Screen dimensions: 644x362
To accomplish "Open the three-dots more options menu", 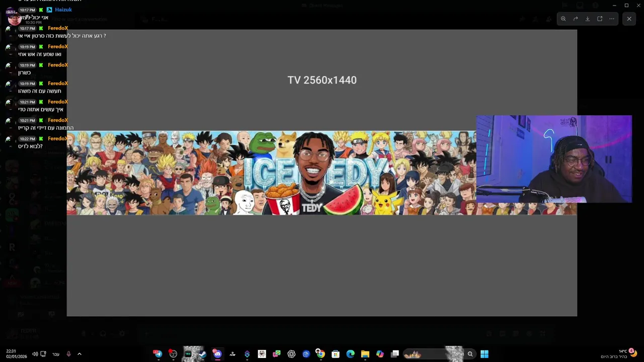I will 612,19.
